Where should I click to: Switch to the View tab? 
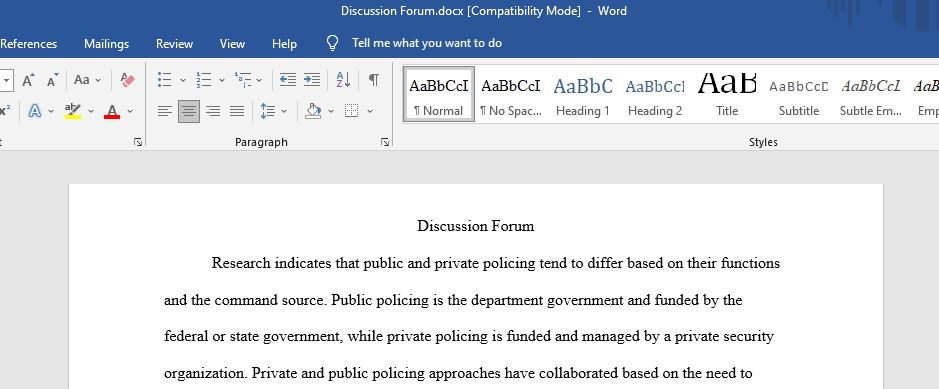pos(232,44)
